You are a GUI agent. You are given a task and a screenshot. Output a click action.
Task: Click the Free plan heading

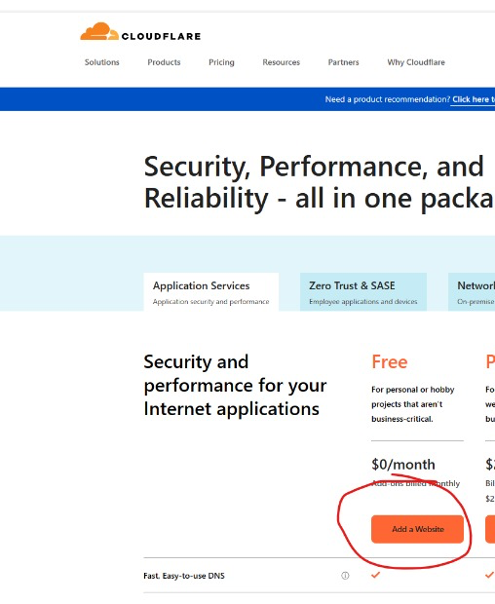pyautogui.click(x=389, y=362)
